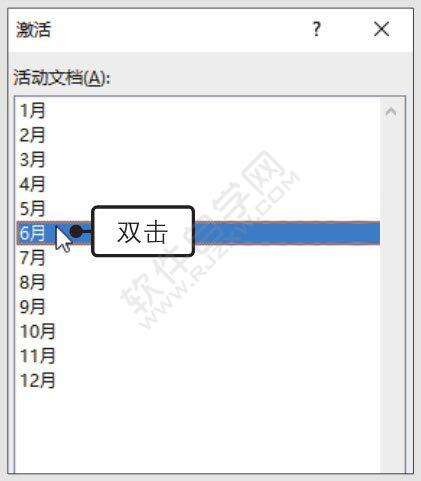The width and height of the screenshot is (421, 481).
Task: Click the scrollbar up arrow
Action: (x=391, y=112)
